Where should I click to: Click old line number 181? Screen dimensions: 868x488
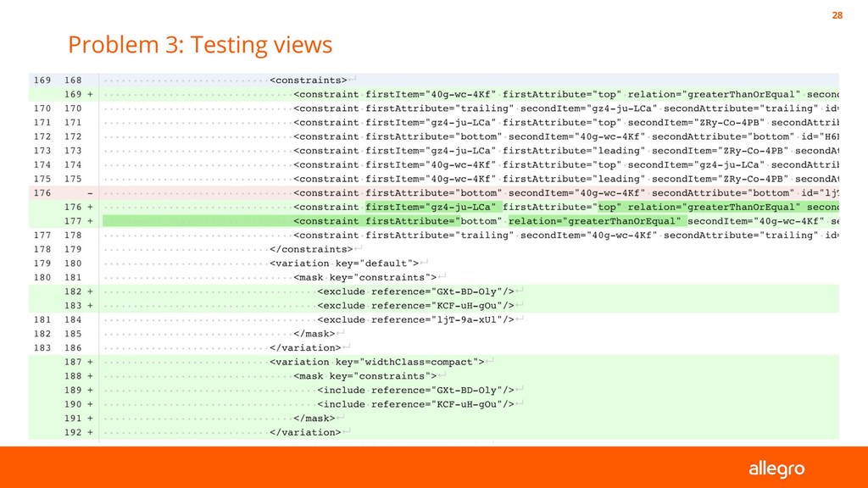coord(42,319)
